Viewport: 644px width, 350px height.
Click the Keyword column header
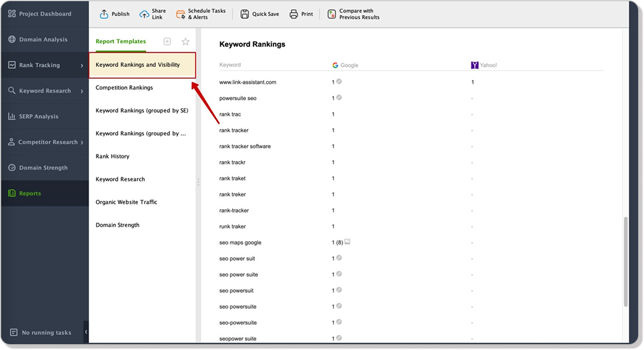230,65
